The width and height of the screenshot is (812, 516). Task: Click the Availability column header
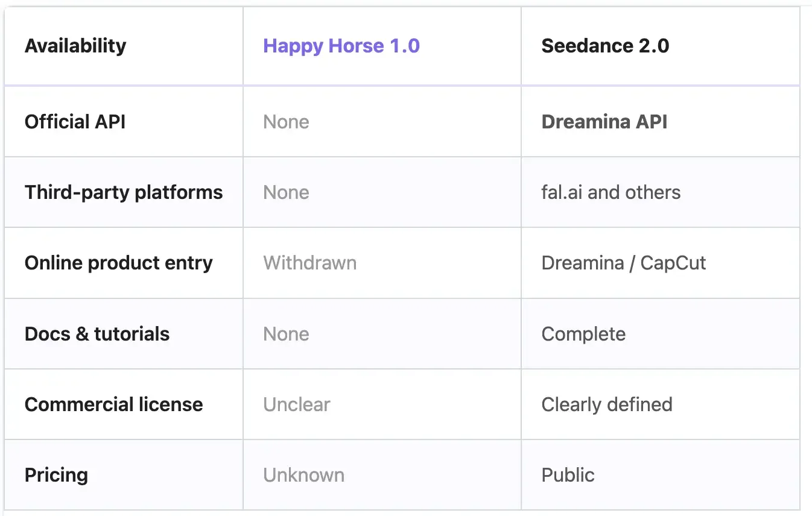[x=75, y=46]
